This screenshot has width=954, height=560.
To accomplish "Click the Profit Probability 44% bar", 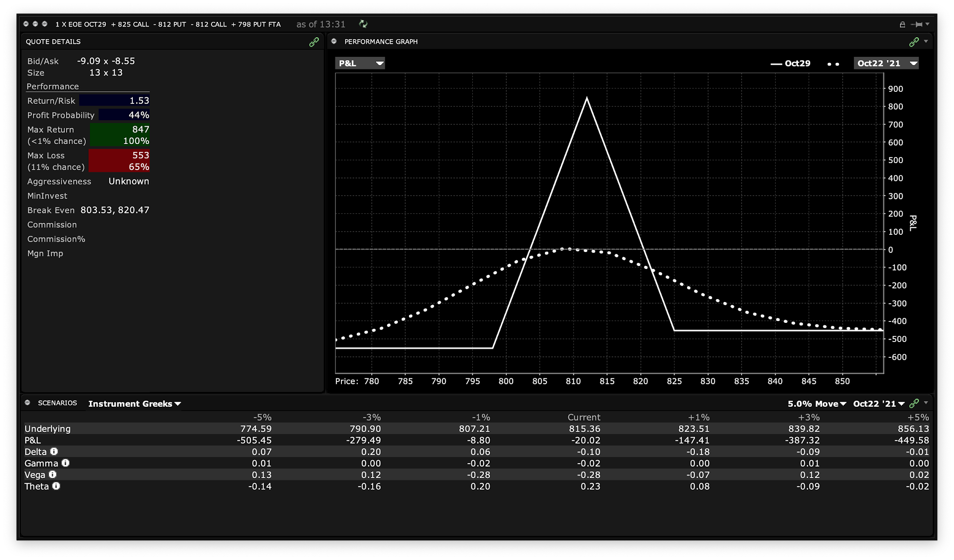I will point(124,115).
